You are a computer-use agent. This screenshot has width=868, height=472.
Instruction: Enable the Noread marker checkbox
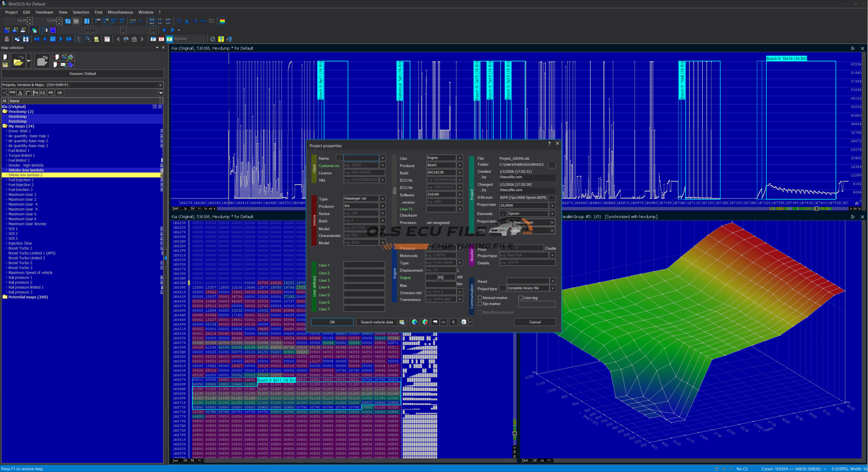click(480, 298)
